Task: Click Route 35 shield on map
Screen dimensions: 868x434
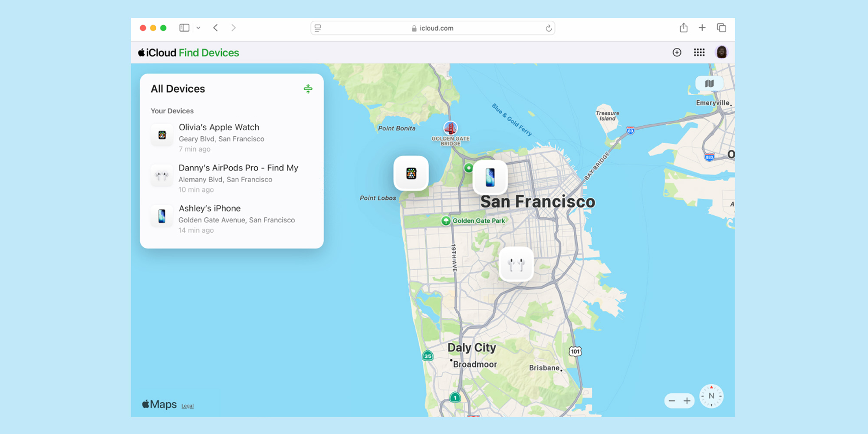Action: tap(428, 356)
